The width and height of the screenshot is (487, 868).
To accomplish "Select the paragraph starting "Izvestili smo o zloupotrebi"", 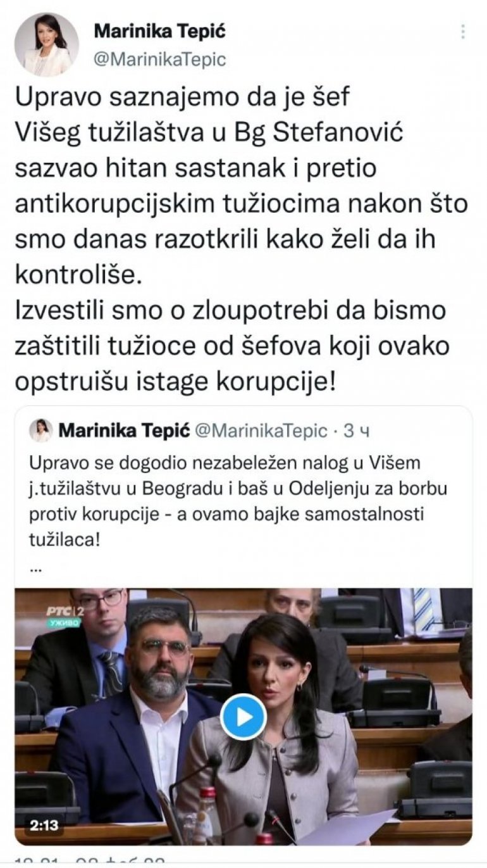I will coord(231,346).
